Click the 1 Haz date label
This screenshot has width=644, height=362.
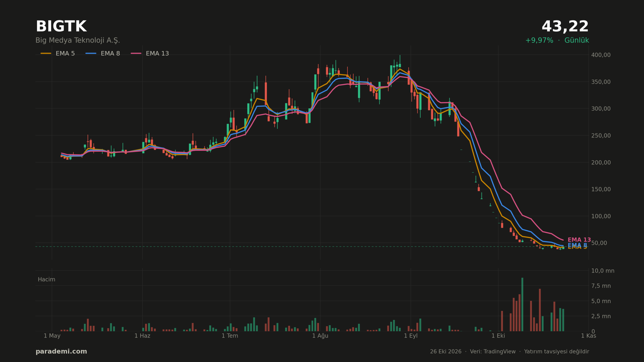point(142,336)
